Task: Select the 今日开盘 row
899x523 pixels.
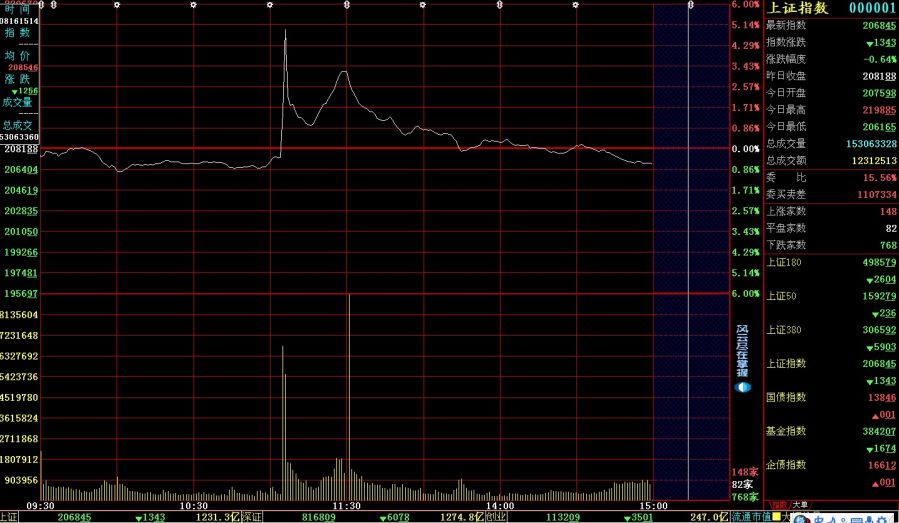Action: (x=831, y=92)
